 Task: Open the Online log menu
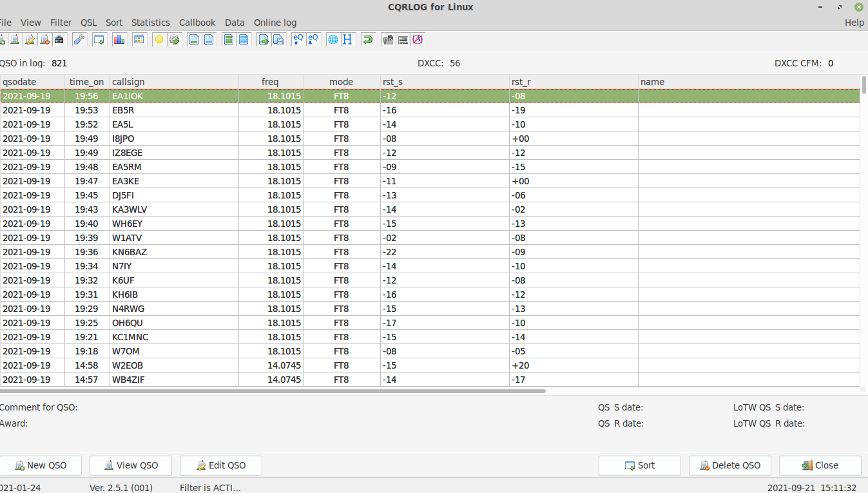[275, 23]
